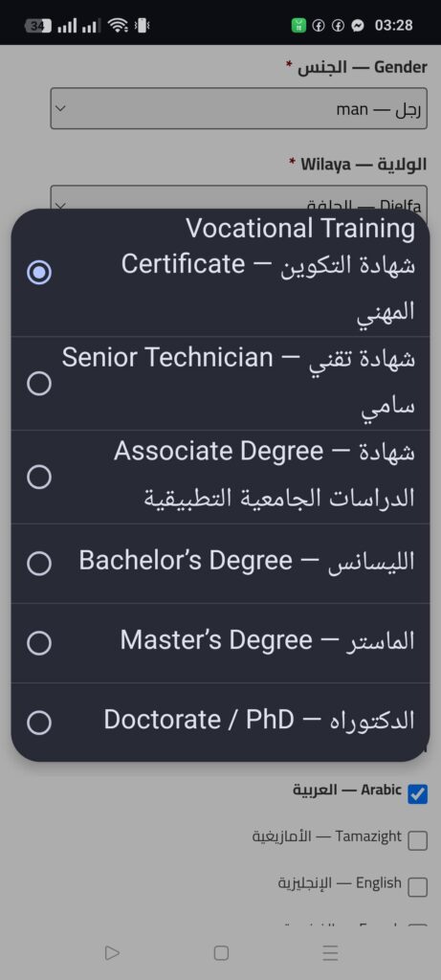Open the Gender dropdown showing man

pos(238,109)
